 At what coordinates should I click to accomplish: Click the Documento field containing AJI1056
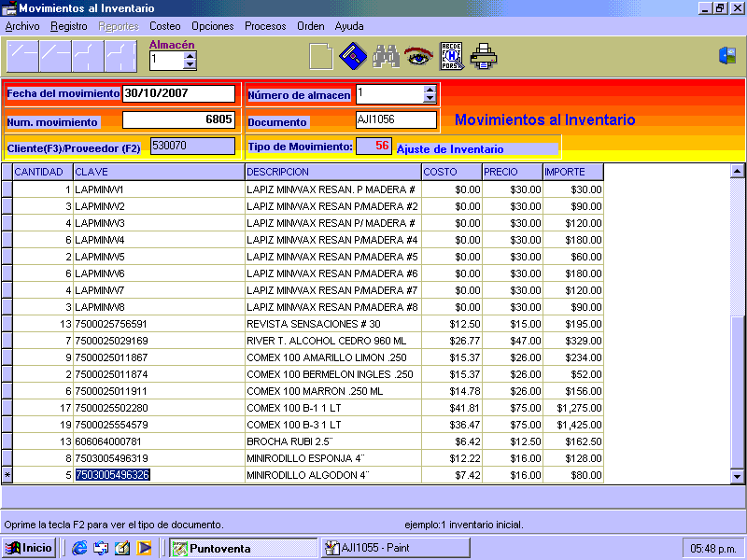(396, 119)
